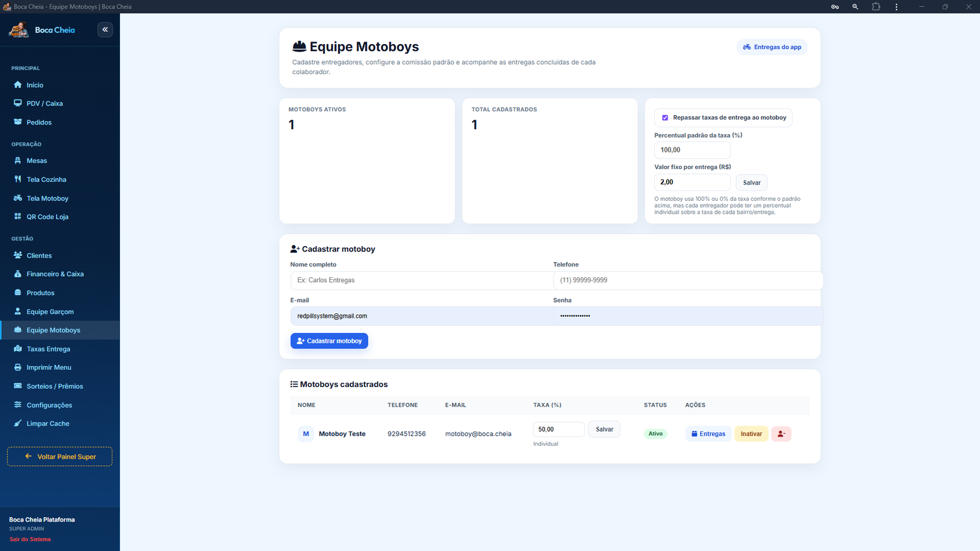Click Inativar for Motoboy Teste
Image resolution: width=980 pixels, height=551 pixels.
751,434
